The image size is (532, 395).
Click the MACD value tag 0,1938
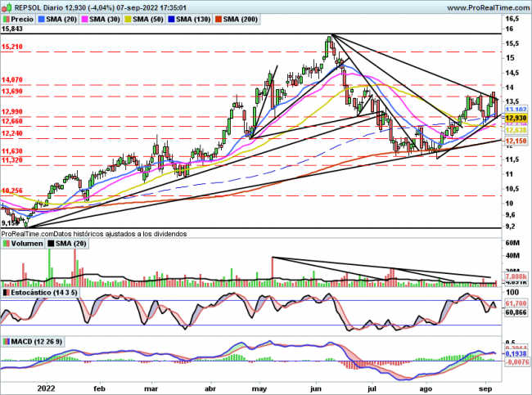pyautogui.click(x=516, y=353)
